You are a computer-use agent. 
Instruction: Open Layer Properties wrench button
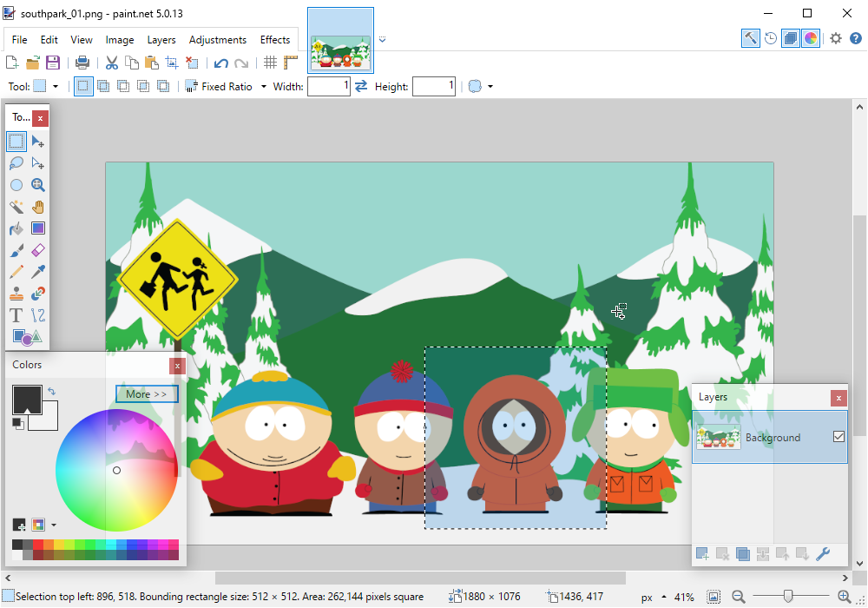coord(823,554)
